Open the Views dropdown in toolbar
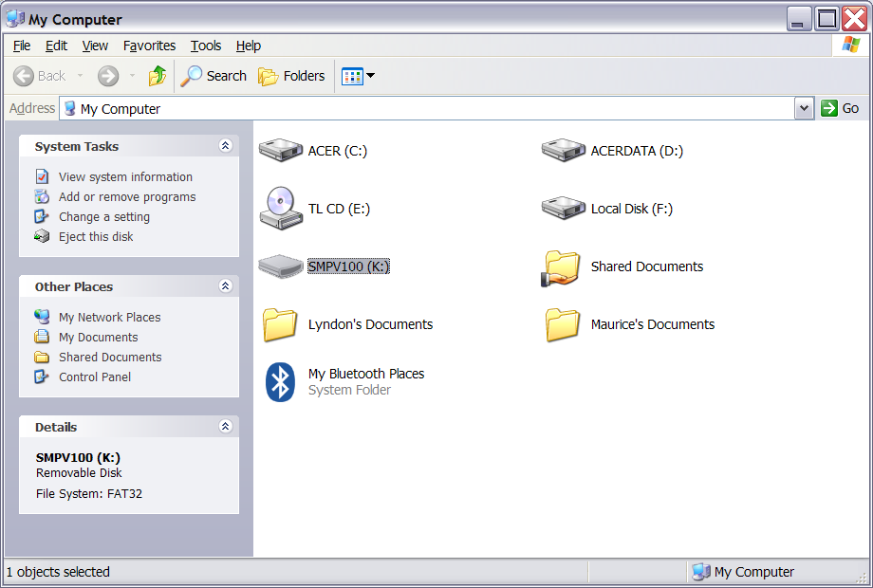873x588 pixels. click(x=358, y=76)
